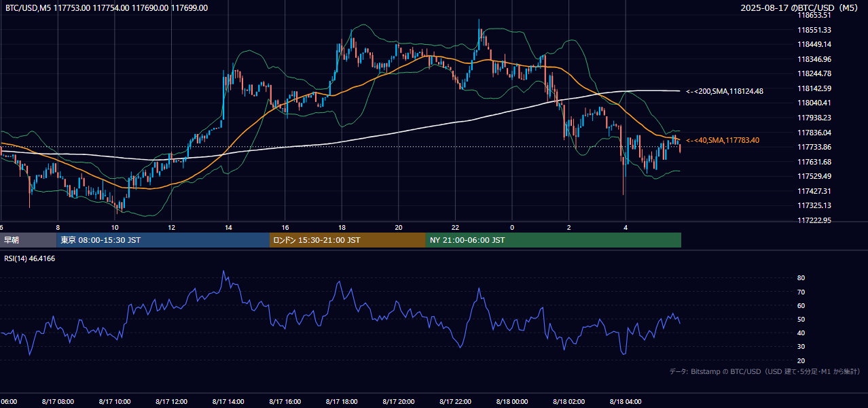Click hour tick 20 under price chart
This screenshot has width=868, height=408.
point(399,227)
